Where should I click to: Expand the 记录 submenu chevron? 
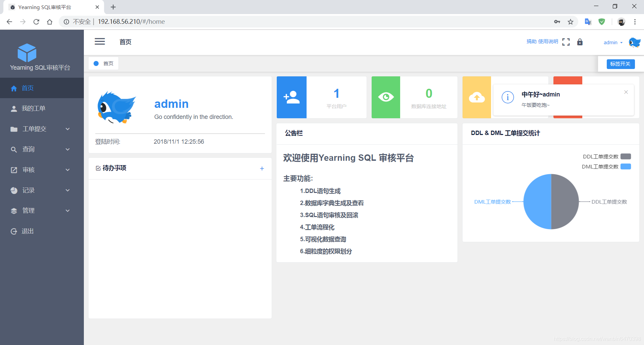tap(68, 190)
